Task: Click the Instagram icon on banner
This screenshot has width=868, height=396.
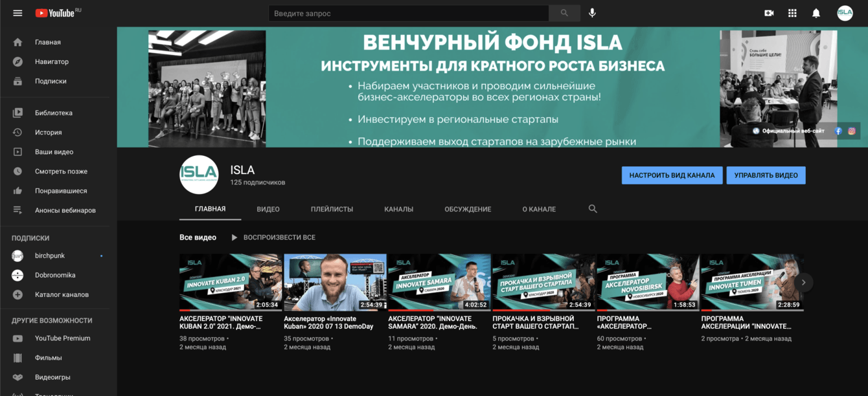Action: (852, 131)
